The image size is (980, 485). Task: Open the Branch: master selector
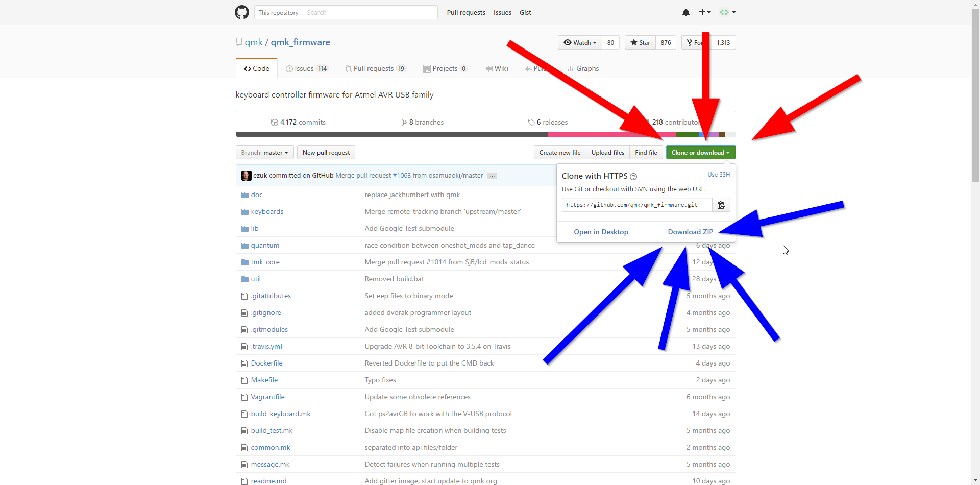(264, 153)
